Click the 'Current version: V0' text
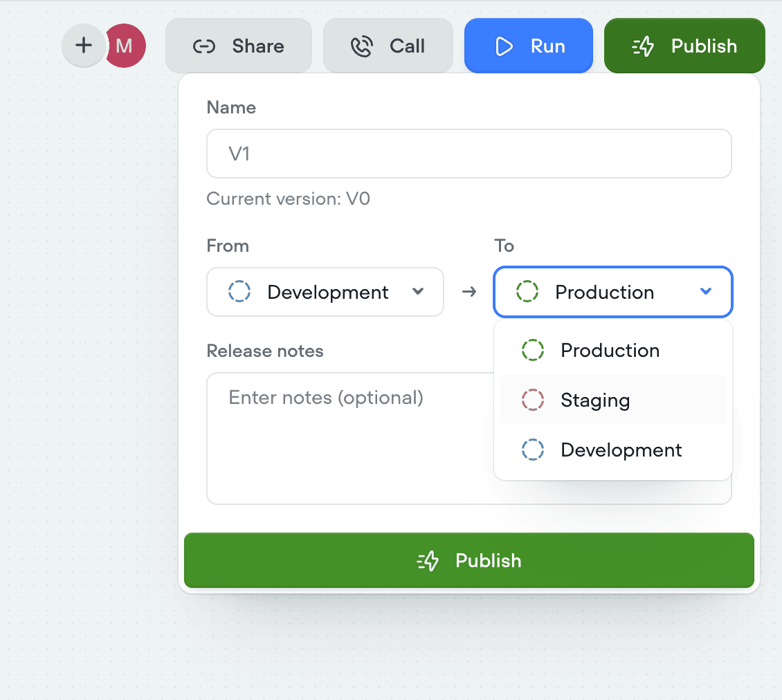This screenshot has height=700, width=782. click(x=289, y=199)
